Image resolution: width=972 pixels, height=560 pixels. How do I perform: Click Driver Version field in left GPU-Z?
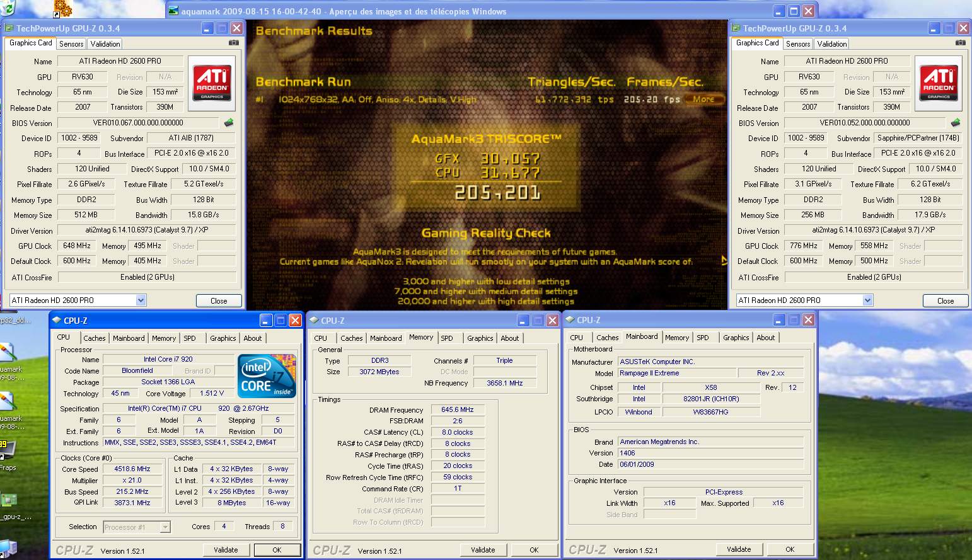coord(147,230)
